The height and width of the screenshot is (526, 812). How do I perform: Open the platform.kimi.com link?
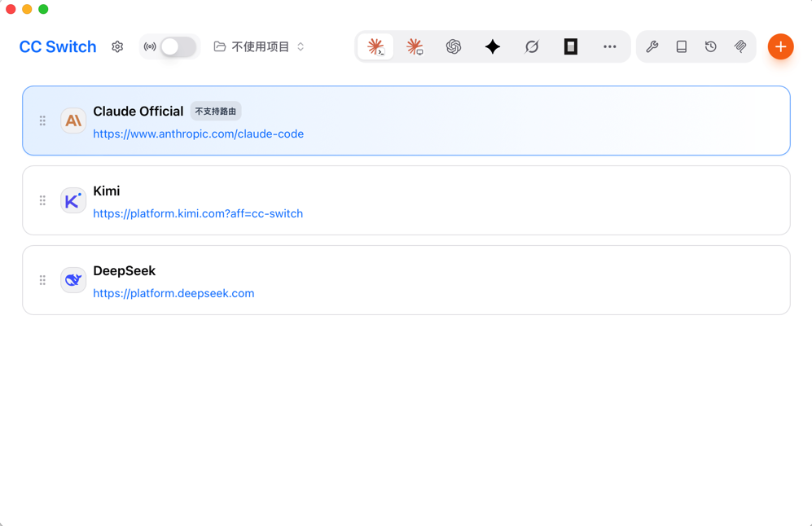198,214
